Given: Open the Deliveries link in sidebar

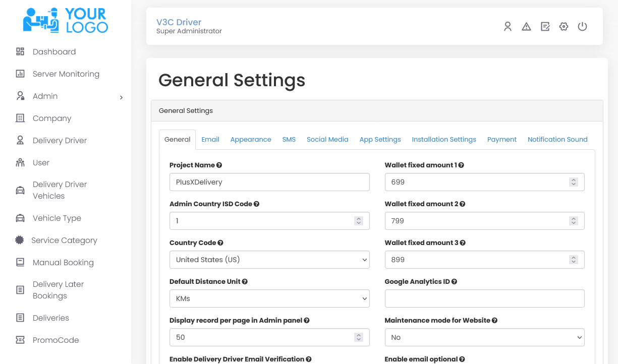Looking at the screenshot, I should 51,318.
